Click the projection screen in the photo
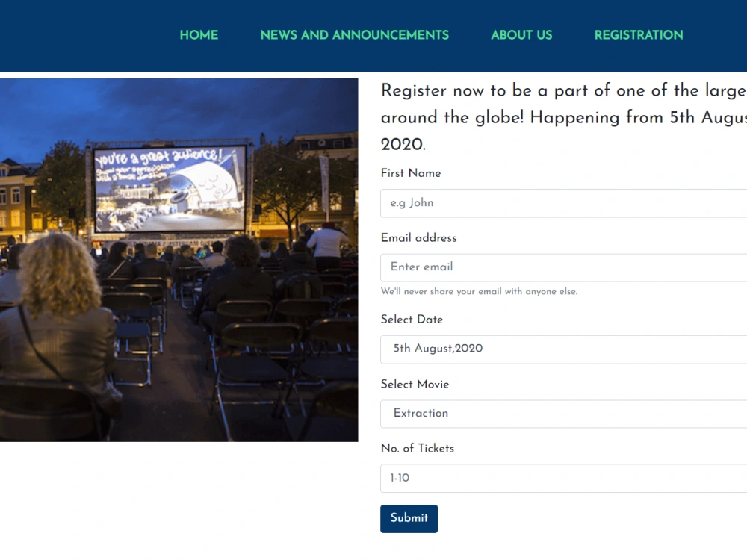747x560 pixels. point(170,189)
